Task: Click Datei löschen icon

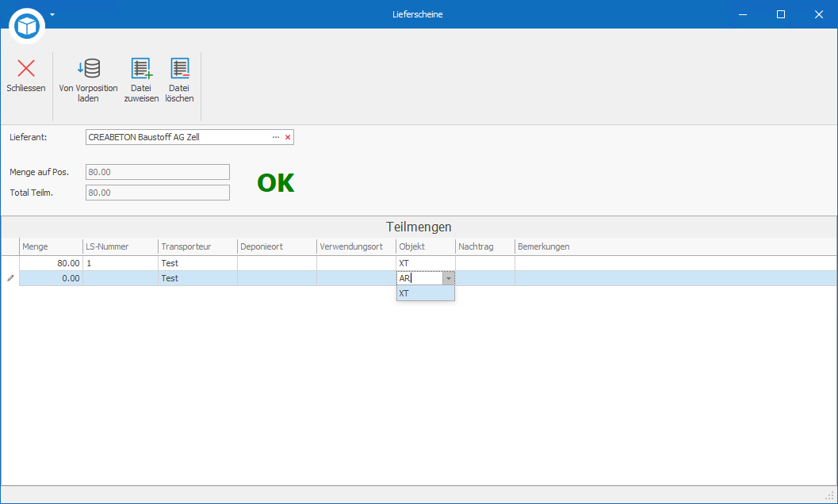Action: pyautogui.click(x=179, y=68)
